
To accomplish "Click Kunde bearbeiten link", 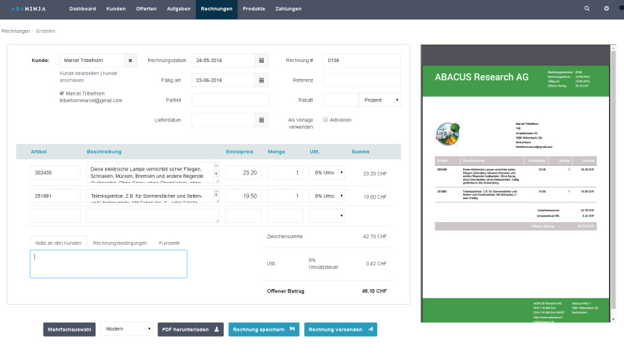I will coord(79,73).
